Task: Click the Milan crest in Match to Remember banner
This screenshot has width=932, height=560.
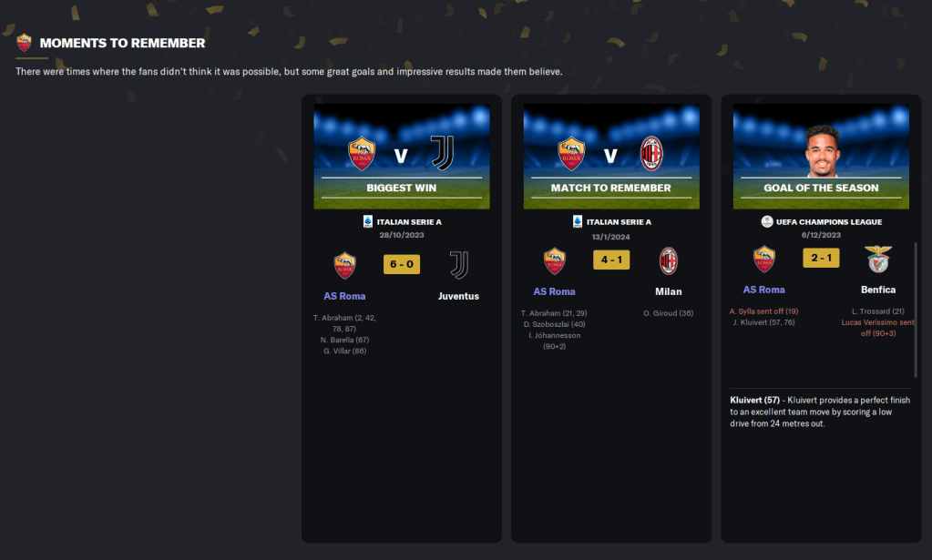Action: click(651, 154)
